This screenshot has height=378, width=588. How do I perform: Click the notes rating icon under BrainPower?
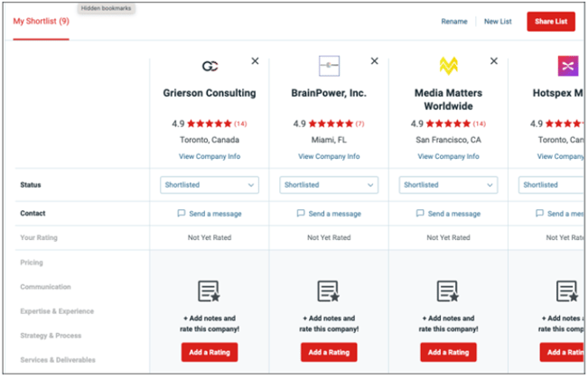pos(329,291)
